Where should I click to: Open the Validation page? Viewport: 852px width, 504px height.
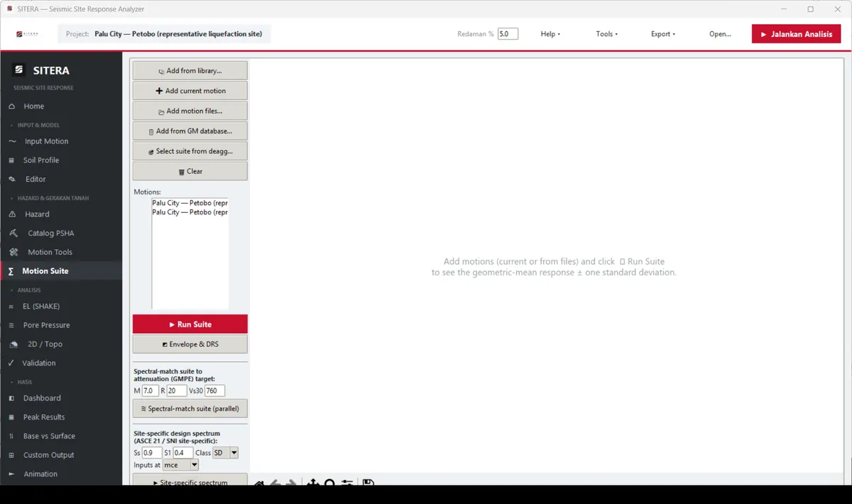61,363
